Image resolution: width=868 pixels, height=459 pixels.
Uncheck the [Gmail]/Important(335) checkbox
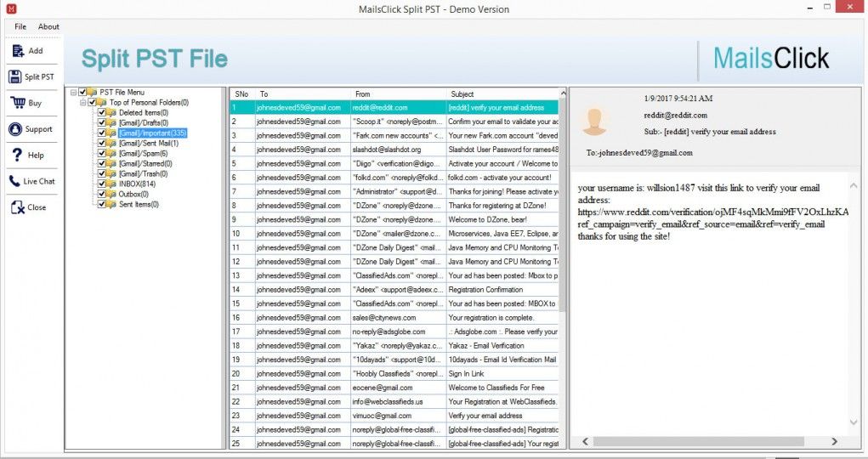[x=102, y=133]
